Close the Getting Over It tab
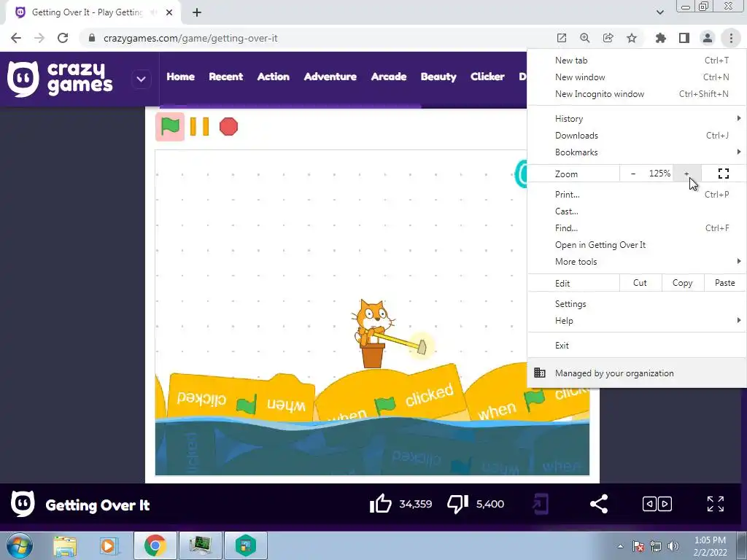This screenshot has height=560, width=747. tap(169, 12)
